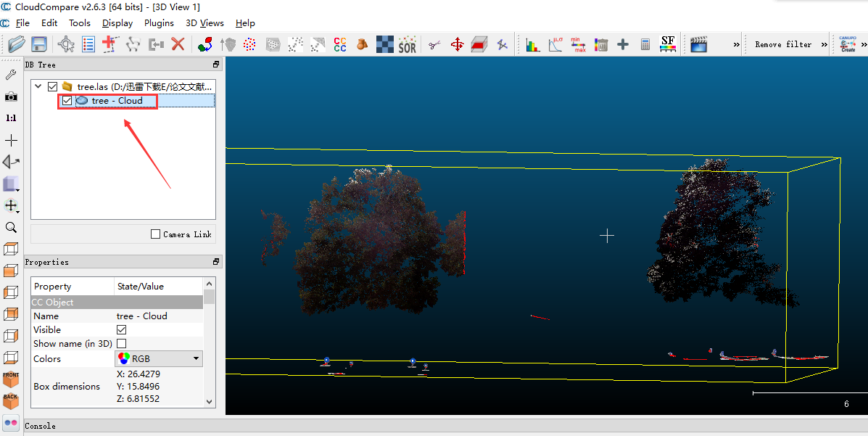Click the Remove filter button
Viewport: 868px width, 436px height.
(783, 45)
